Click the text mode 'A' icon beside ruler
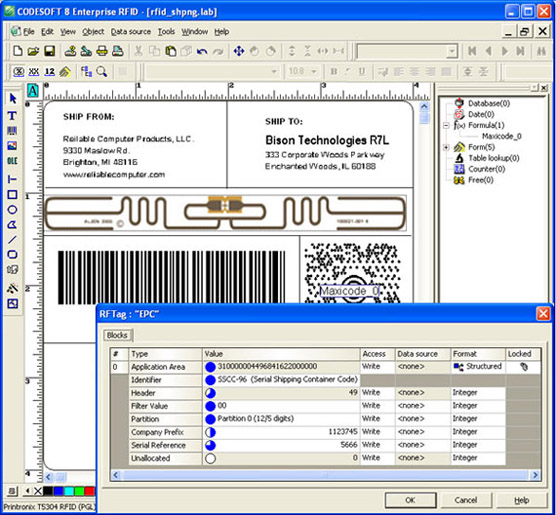556x515 pixels. [33, 91]
